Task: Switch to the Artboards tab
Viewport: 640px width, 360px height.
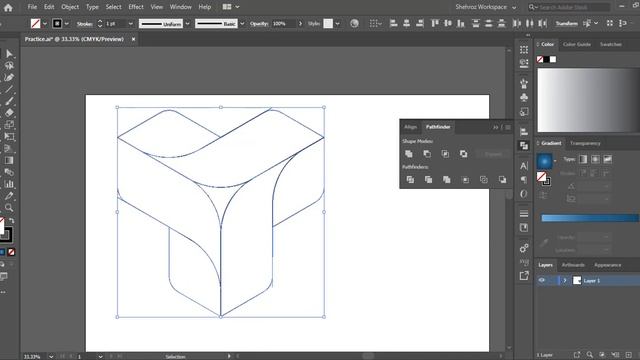Action: coord(573,265)
